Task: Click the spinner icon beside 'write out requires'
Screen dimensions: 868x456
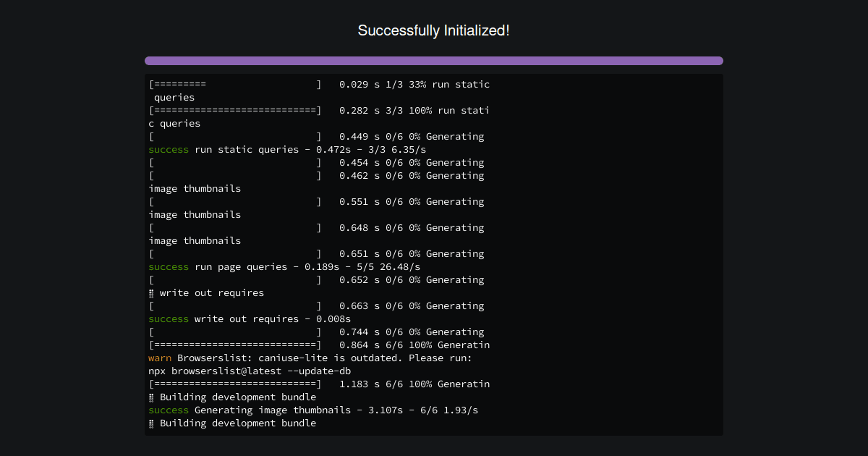Action: tap(150, 292)
